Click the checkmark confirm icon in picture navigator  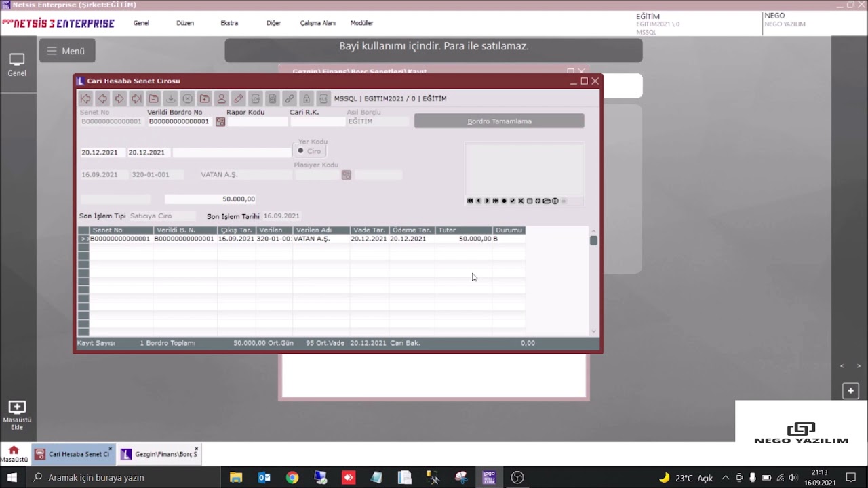(x=513, y=201)
